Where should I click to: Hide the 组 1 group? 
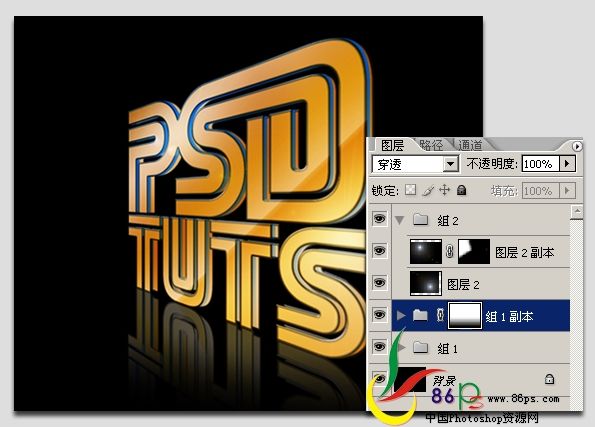tap(379, 347)
